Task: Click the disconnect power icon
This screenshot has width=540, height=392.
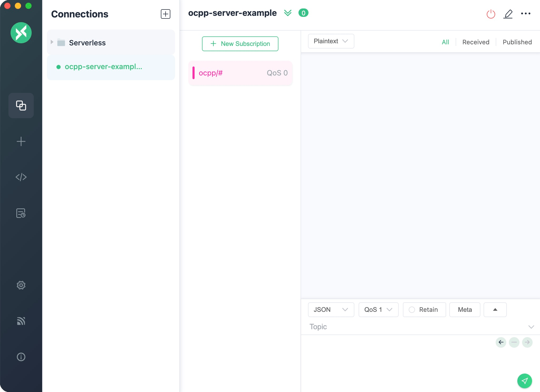Action: (491, 14)
